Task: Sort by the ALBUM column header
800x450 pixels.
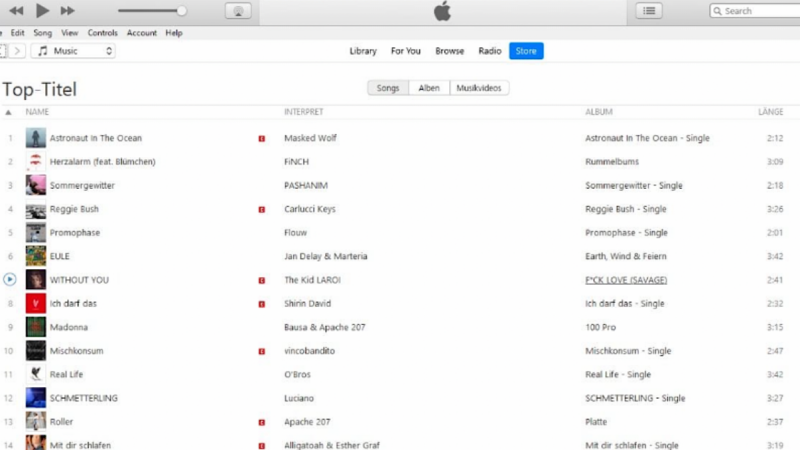Action: point(598,112)
